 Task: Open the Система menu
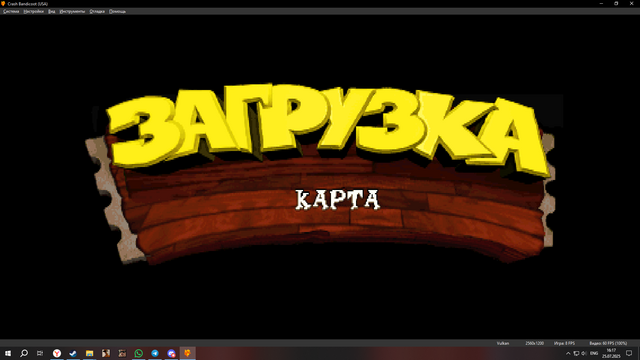pos(11,11)
